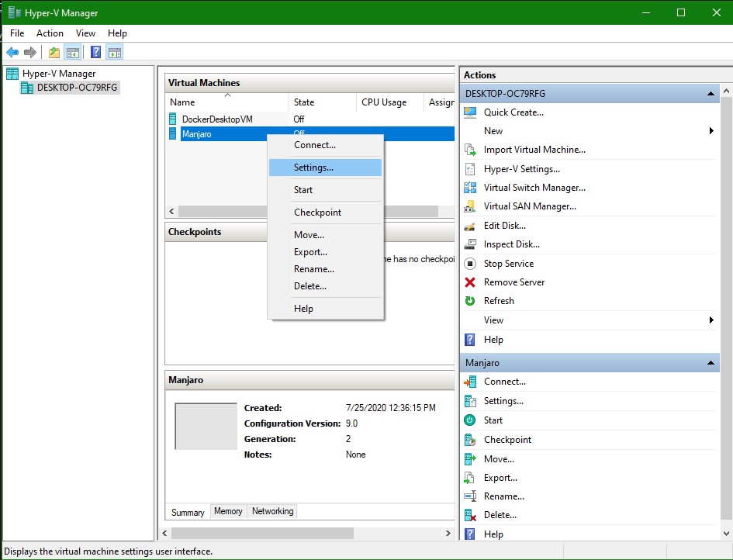Click the green Start power icon
The image size is (733, 560).
pos(470,420)
